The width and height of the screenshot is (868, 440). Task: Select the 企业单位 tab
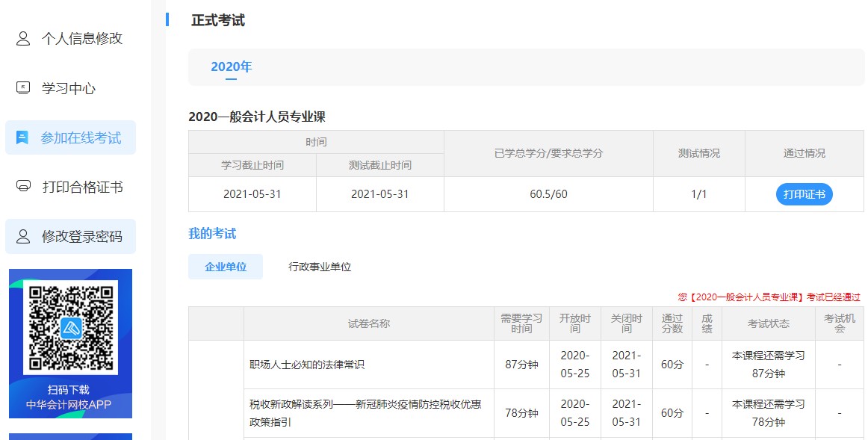(x=226, y=266)
